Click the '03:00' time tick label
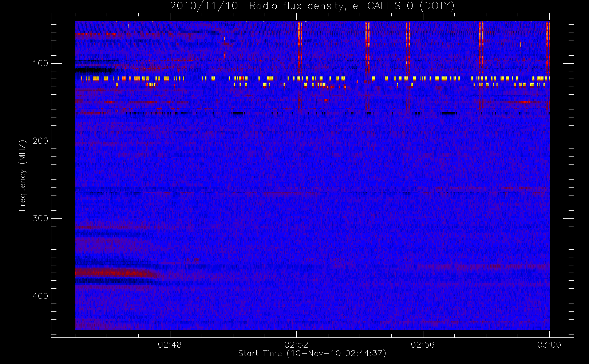Viewport: 589px width, 364px height. pyautogui.click(x=549, y=345)
